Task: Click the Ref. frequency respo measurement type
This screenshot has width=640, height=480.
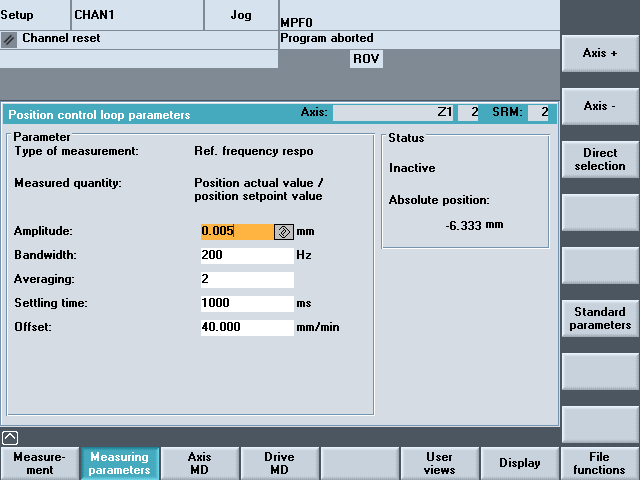Action: (x=254, y=151)
